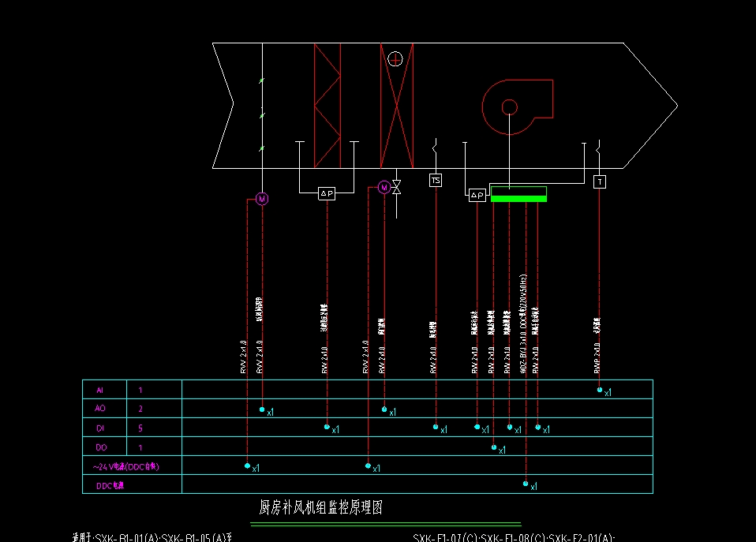This screenshot has height=542, width=756.
Task: Click the circled plus heating coil symbol
Action: coord(395,58)
